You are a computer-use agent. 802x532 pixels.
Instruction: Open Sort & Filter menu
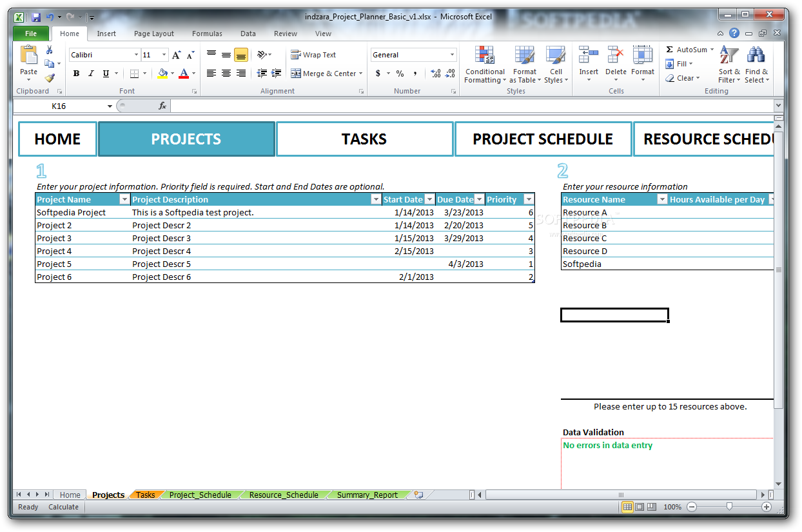click(729, 64)
